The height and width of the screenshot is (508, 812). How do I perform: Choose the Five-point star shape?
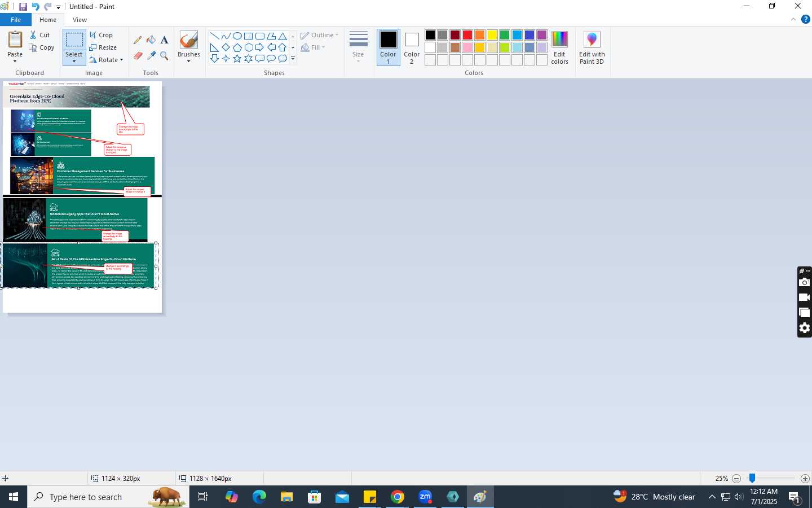coord(237,59)
